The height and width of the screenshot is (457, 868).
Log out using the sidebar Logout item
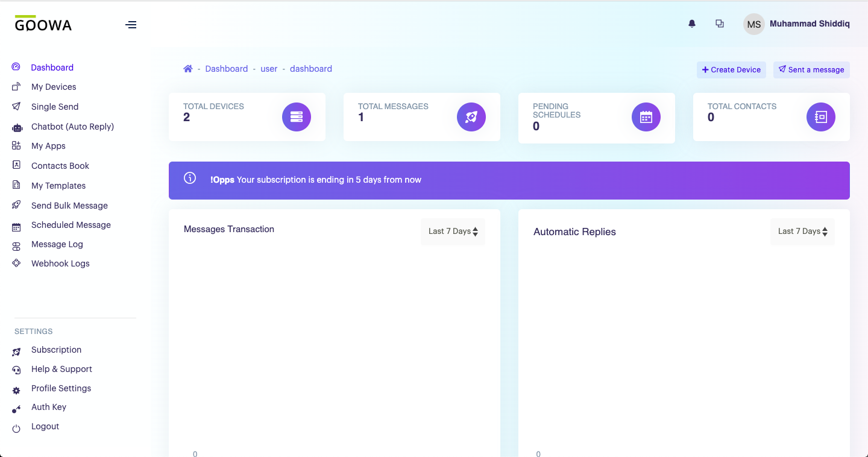[x=45, y=426]
